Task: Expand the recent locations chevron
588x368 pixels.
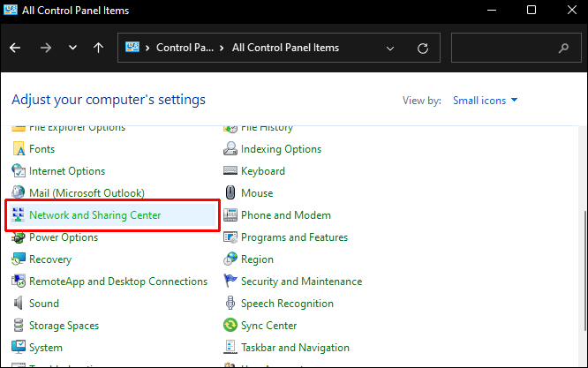Action: 72,48
